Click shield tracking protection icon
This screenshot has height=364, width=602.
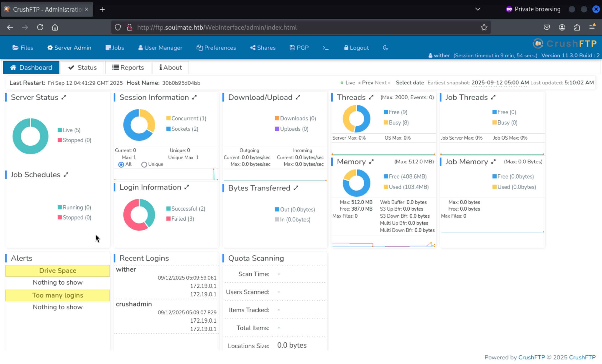click(x=118, y=27)
